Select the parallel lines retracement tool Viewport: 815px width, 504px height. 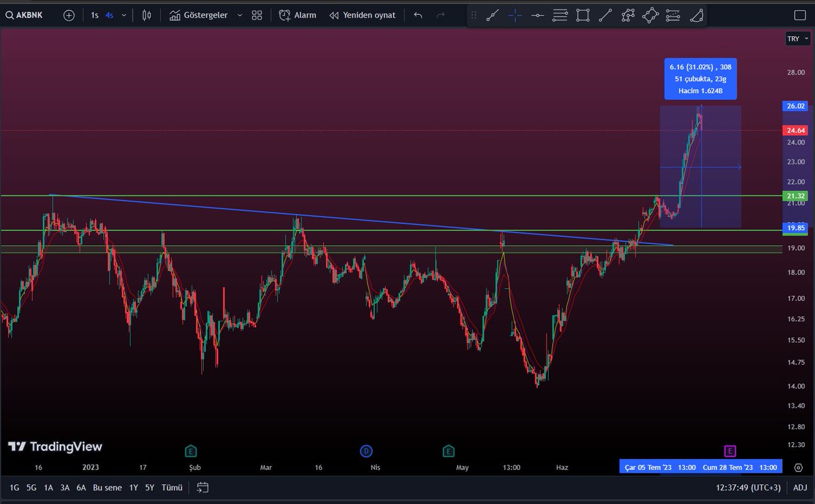[x=560, y=15]
